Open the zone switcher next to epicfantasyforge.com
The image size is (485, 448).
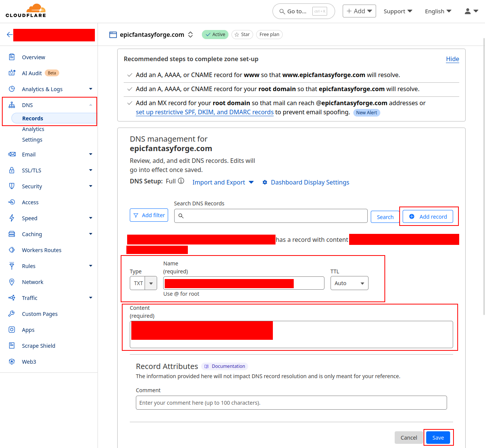pos(191,35)
